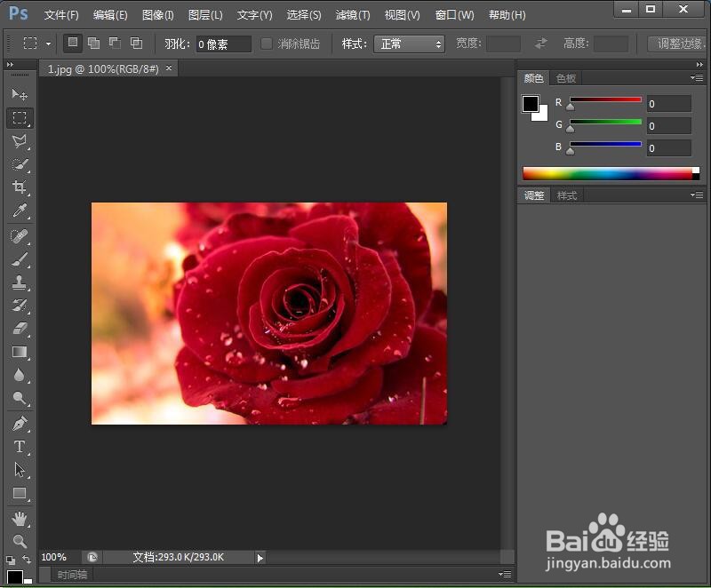The width and height of the screenshot is (711, 588).
Task: Select the Rectangular Marquee tool in toolbox
Action: click(19, 118)
